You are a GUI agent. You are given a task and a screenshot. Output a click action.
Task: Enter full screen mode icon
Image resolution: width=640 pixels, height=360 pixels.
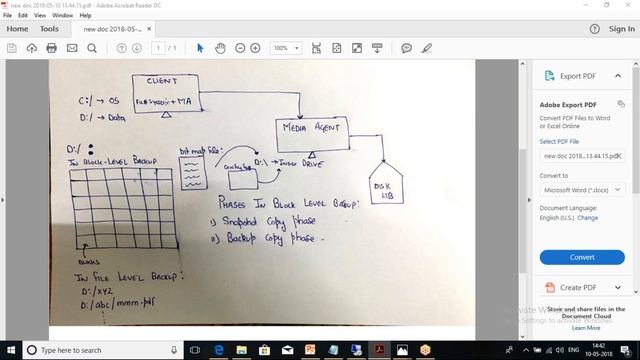(357, 48)
